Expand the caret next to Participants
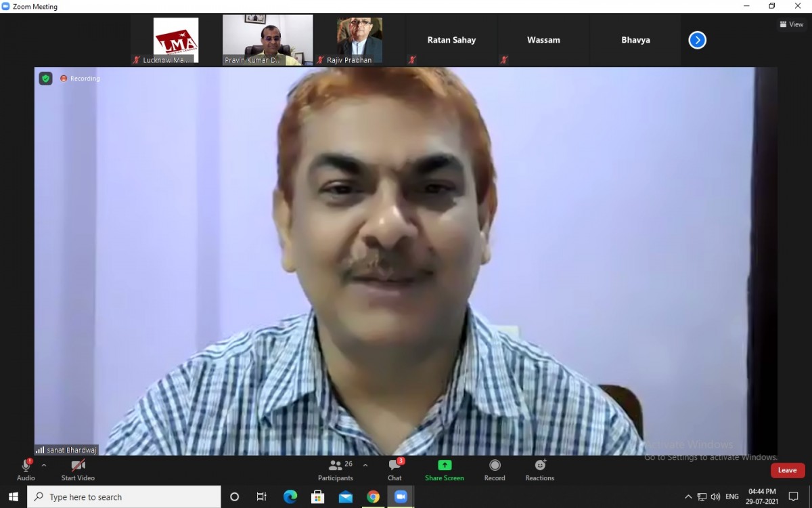812x508 pixels. pos(365,465)
